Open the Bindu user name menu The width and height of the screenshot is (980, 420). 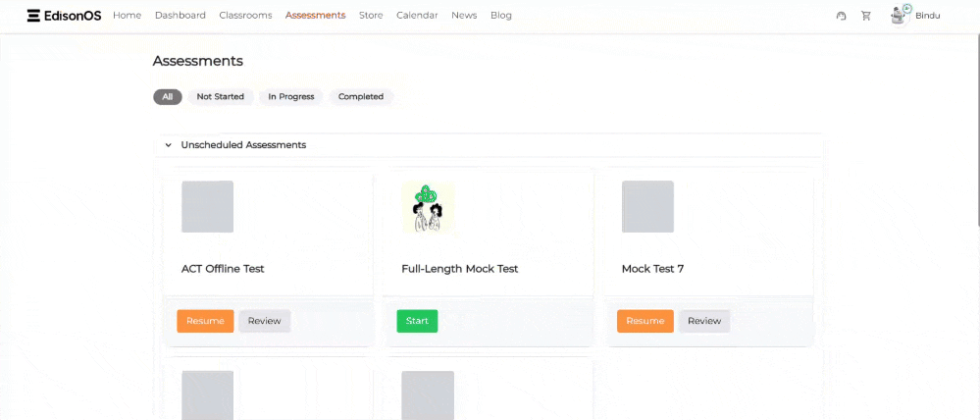[x=927, y=16]
